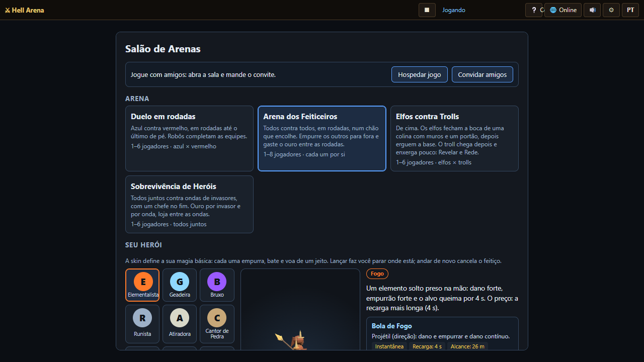The height and width of the screenshot is (362, 644).
Task: Click the Online globe button
Action: (563, 10)
